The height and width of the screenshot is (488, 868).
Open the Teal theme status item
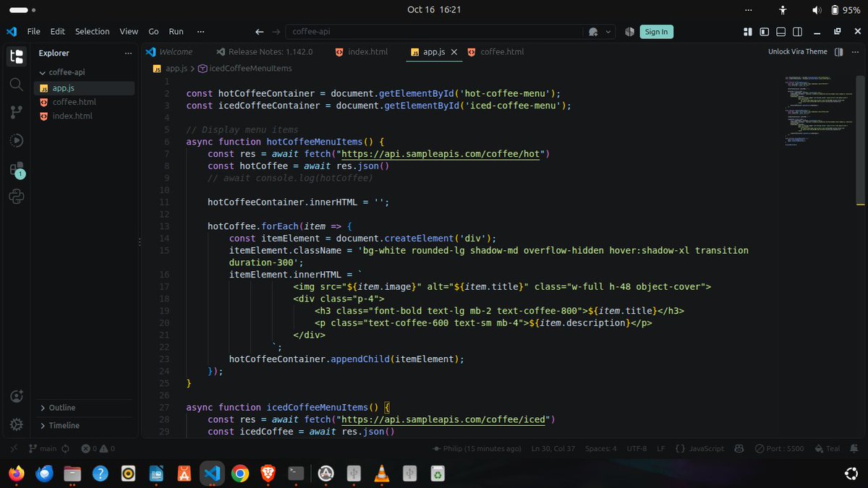(827, 449)
